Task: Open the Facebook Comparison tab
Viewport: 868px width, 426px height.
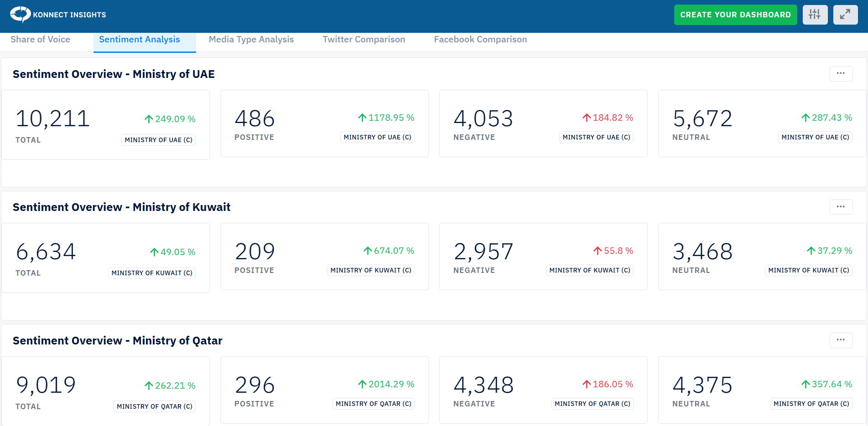Action: pos(480,40)
